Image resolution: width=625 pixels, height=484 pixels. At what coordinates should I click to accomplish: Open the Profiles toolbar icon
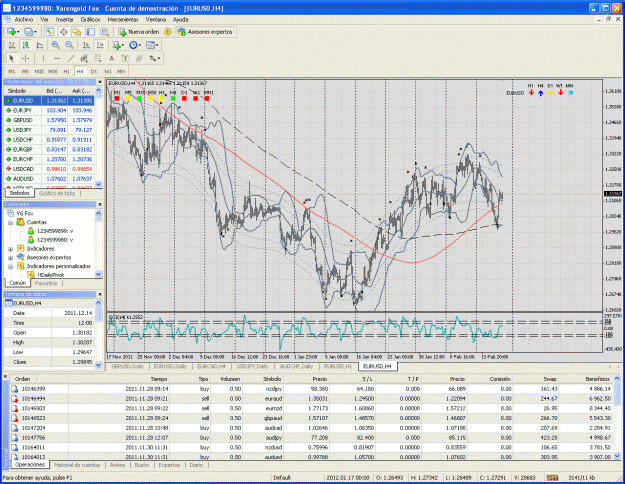(x=28, y=32)
